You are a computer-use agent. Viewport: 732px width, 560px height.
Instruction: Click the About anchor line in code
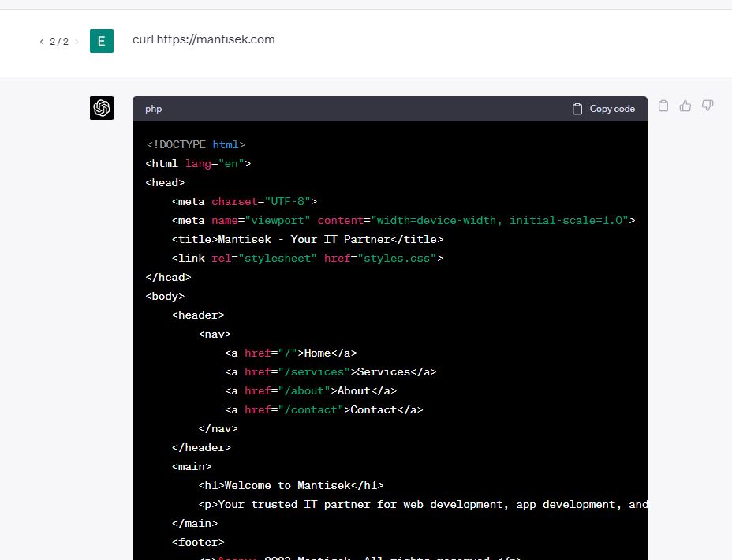click(310, 391)
